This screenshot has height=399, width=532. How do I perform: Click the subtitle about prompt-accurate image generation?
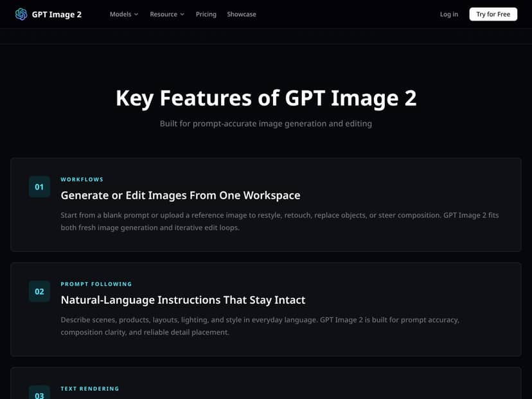coord(266,123)
